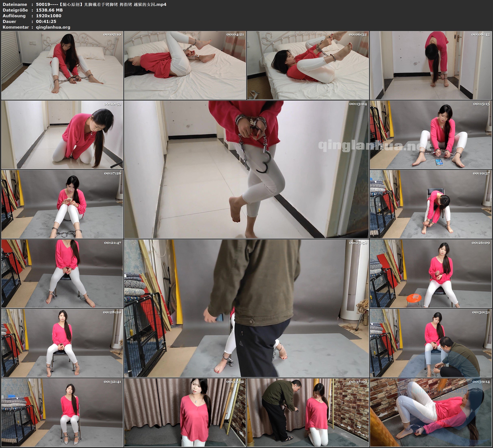The width and height of the screenshot is (493, 448).
Task: Open the thumbnail timestamped 00:21:47
Action: tap(62, 274)
